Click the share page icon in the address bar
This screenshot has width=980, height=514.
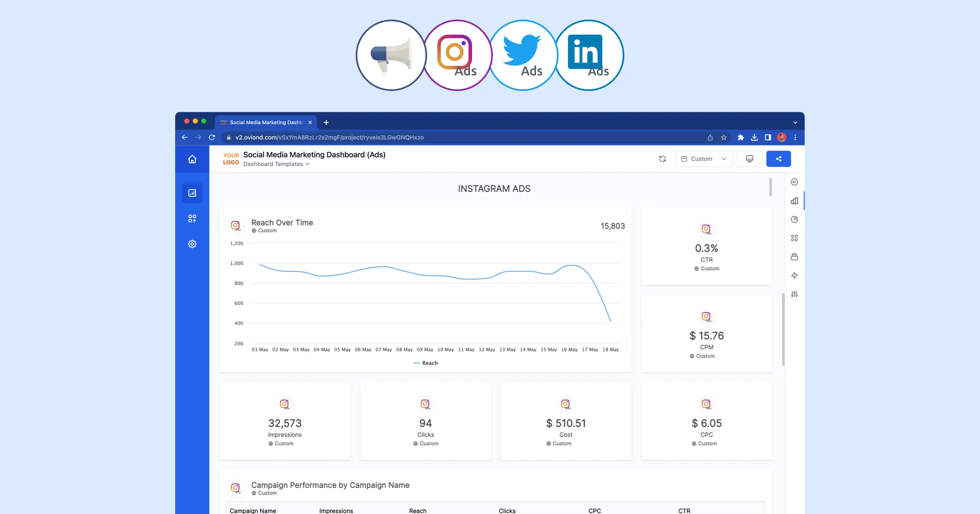[x=710, y=137]
